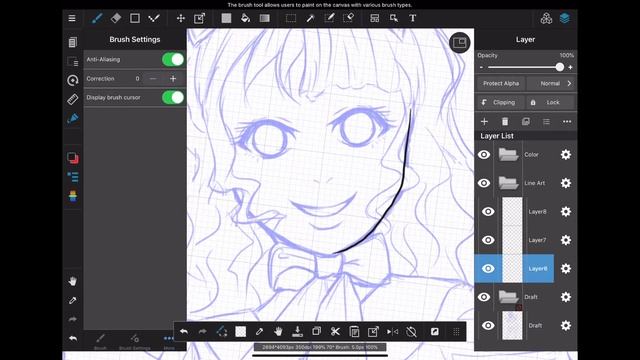Image resolution: width=640 pixels, height=360 pixels.
Task: Hide the Color folder with eye icon
Action: [484, 154]
